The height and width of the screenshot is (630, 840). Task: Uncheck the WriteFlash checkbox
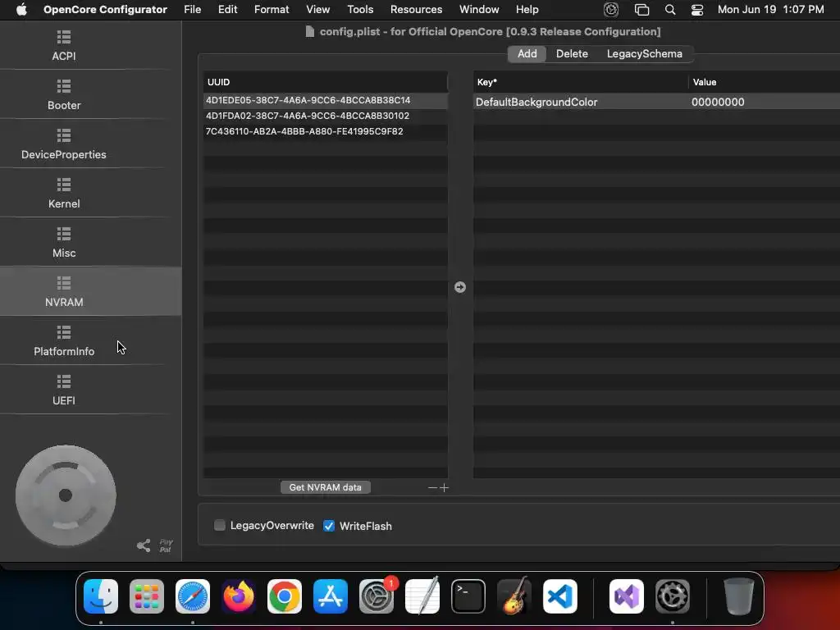pos(329,526)
